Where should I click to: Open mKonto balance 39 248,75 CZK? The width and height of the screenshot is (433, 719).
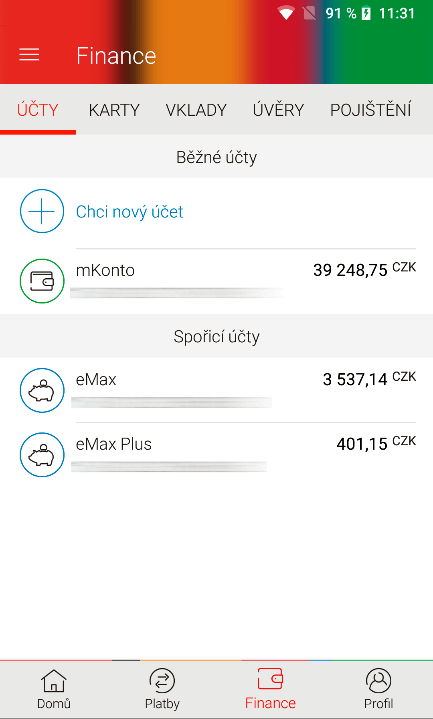pos(365,270)
